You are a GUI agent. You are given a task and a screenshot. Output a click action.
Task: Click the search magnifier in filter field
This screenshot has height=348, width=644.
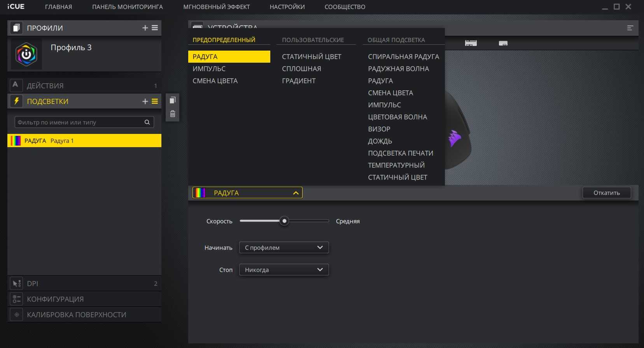pos(147,122)
